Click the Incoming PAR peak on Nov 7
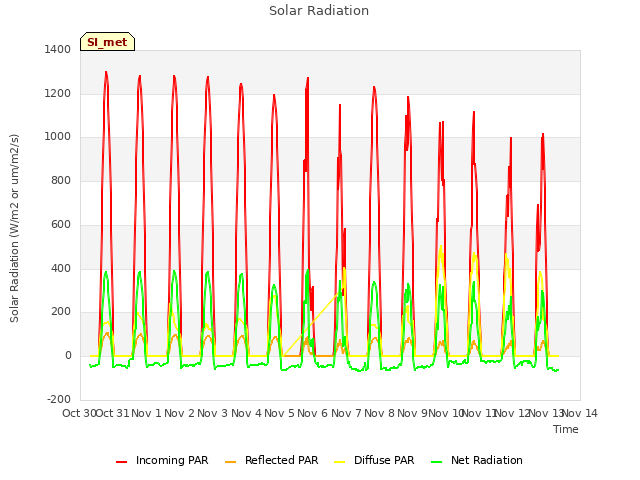The image size is (640, 480). [374, 87]
